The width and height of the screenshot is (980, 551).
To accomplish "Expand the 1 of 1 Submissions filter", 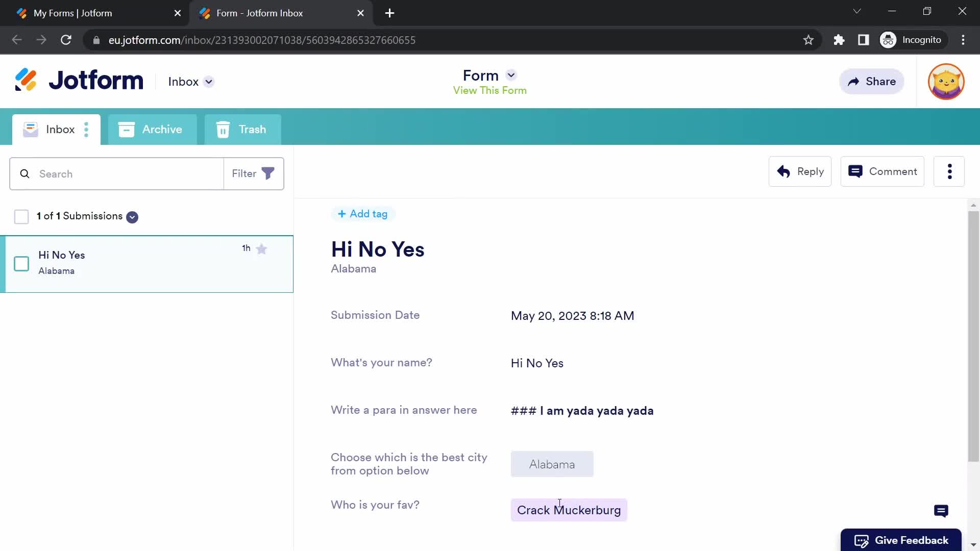I will (132, 216).
